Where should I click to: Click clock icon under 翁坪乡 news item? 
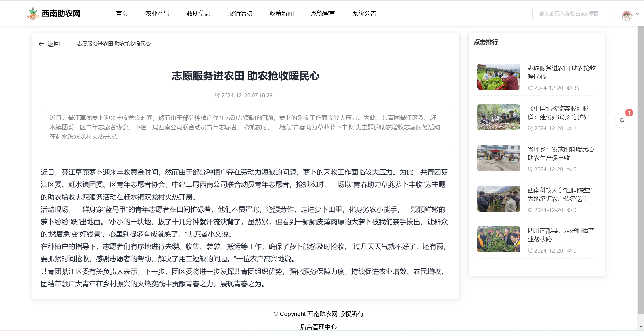tap(530, 170)
